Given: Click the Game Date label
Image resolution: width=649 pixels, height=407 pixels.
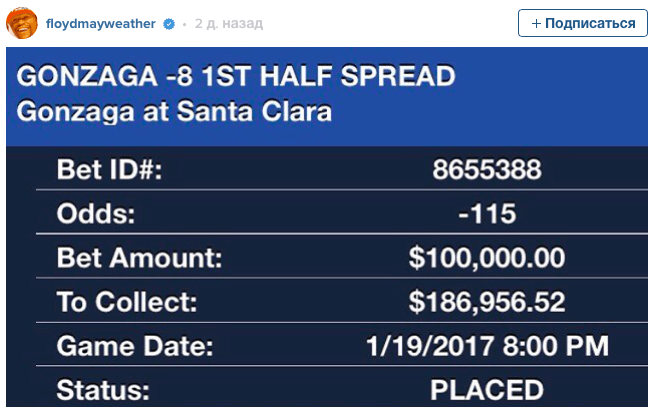Looking at the screenshot, I should [x=135, y=346].
